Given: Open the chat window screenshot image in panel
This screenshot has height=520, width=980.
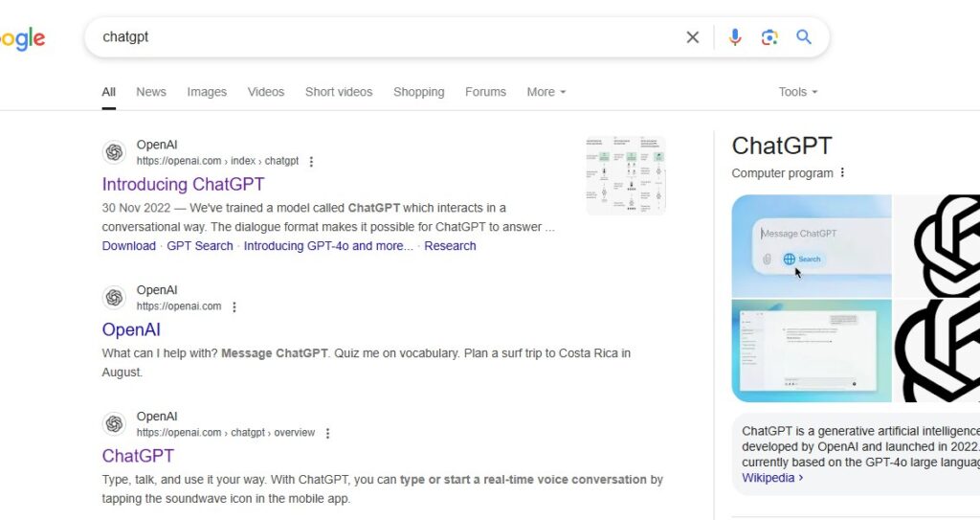Looking at the screenshot, I should 812,351.
